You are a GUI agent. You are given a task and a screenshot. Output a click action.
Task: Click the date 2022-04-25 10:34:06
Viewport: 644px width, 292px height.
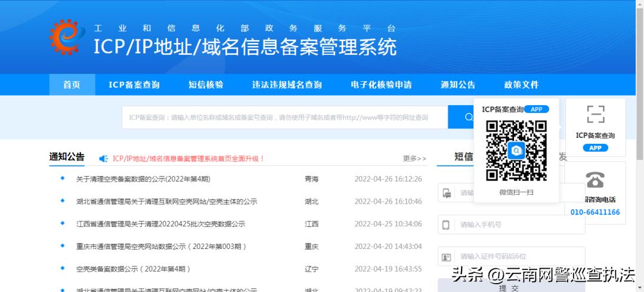point(388,224)
